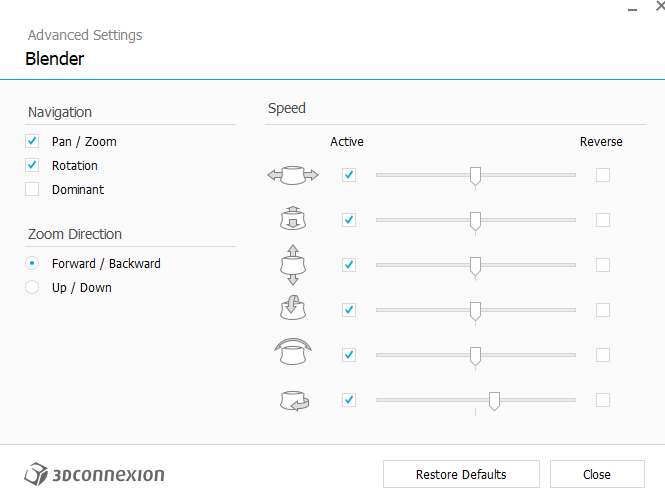
Task: Uncheck the Pan / Zoom checkbox
Action: [x=32, y=141]
